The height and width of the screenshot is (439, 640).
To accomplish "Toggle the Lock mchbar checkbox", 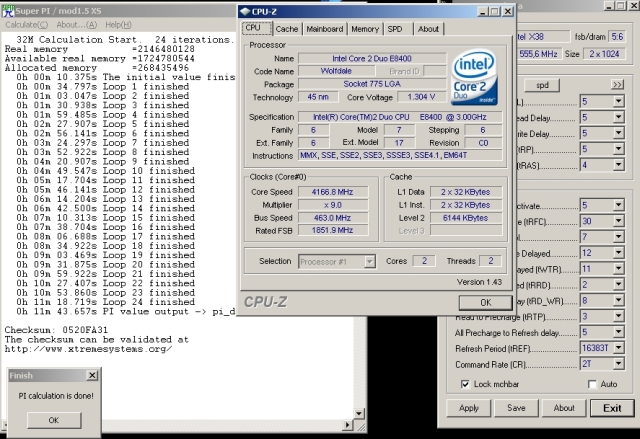I will (465, 384).
